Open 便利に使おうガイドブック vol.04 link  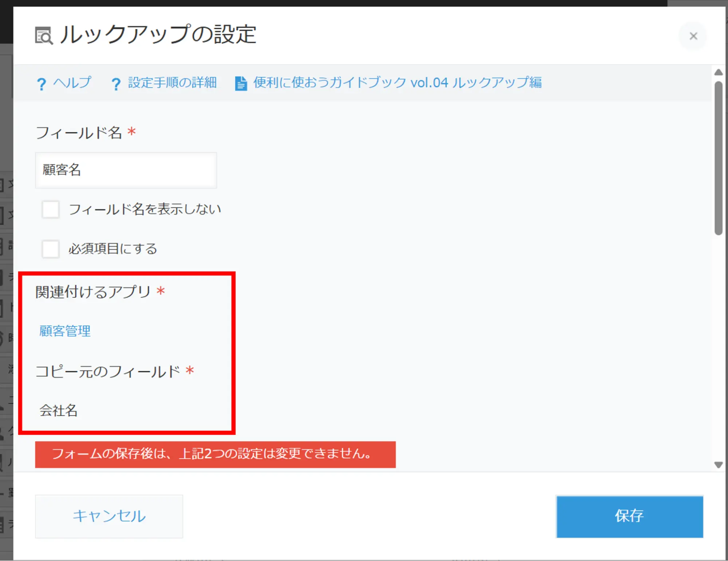397,83
